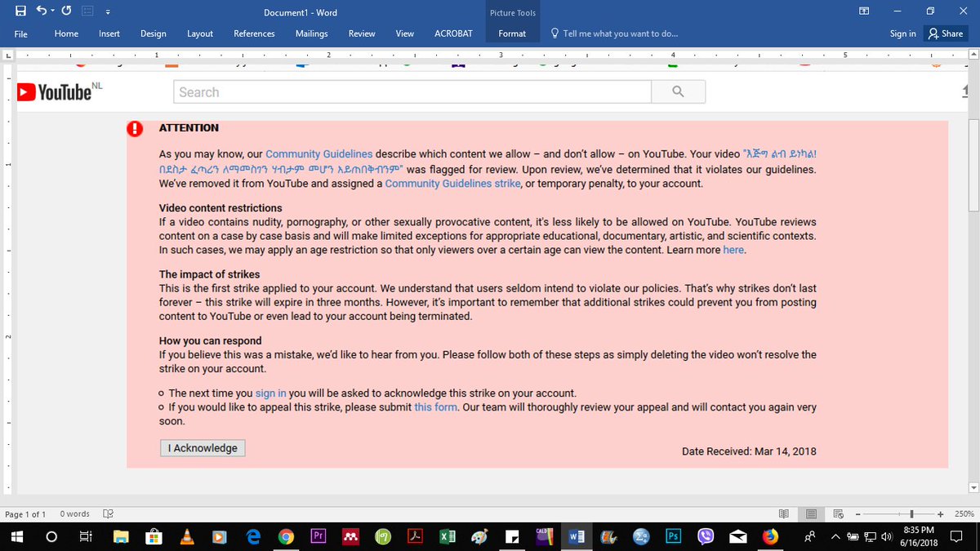Share the document

pos(946,33)
